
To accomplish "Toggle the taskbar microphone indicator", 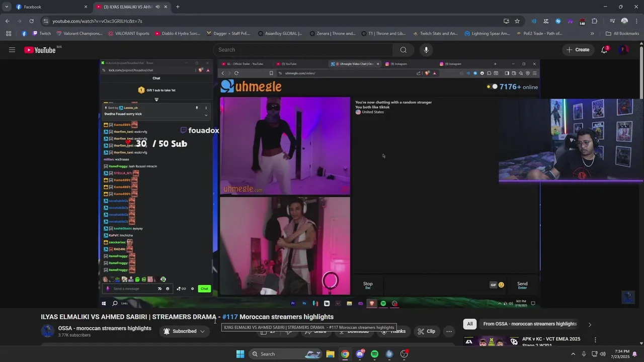I will pos(584,354).
